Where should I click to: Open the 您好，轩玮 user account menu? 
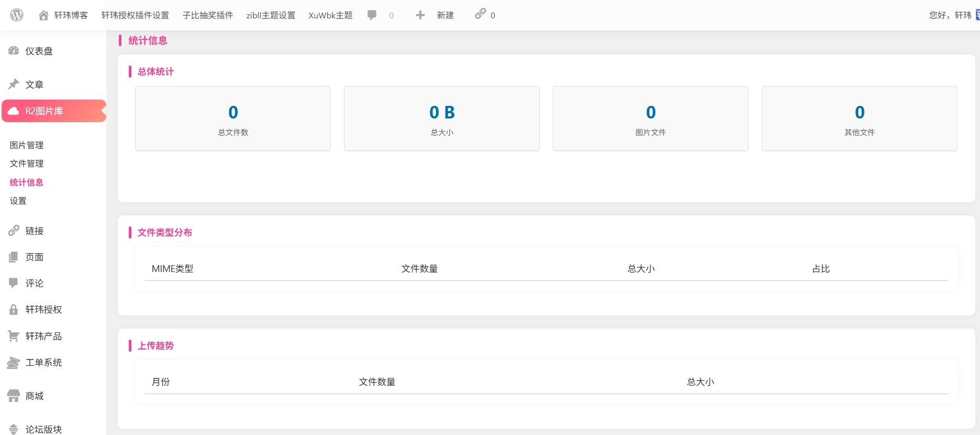tap(950, 15)
